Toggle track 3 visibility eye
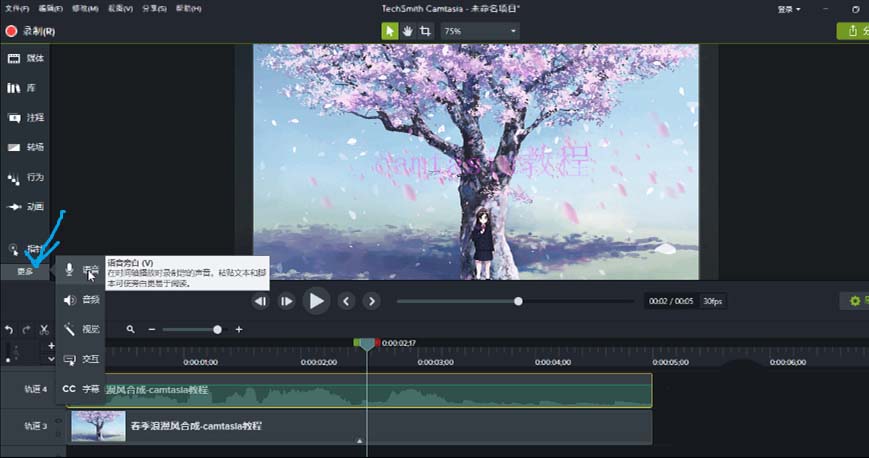The width and height of the screenshot is (869, 458). (59, 421)
